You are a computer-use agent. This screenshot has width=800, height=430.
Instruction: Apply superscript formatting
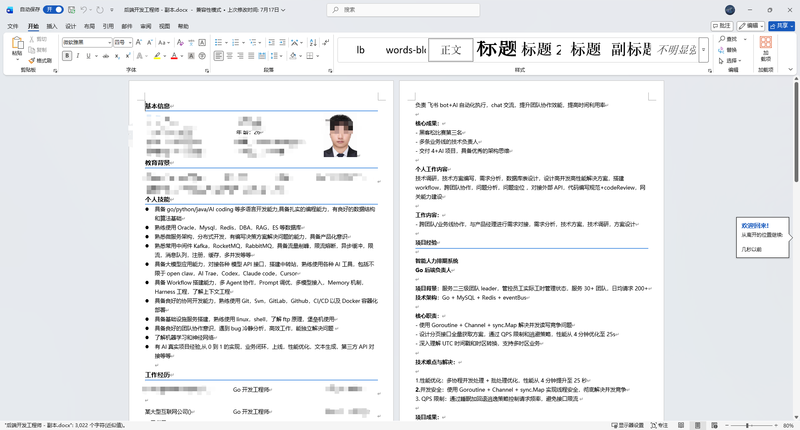(128, 56)
